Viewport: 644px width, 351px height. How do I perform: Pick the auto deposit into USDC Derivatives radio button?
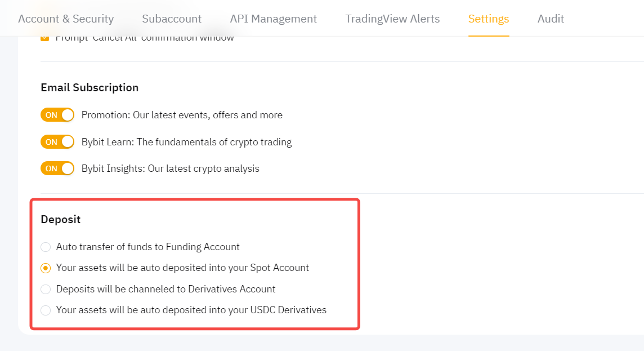coord(46,310)
